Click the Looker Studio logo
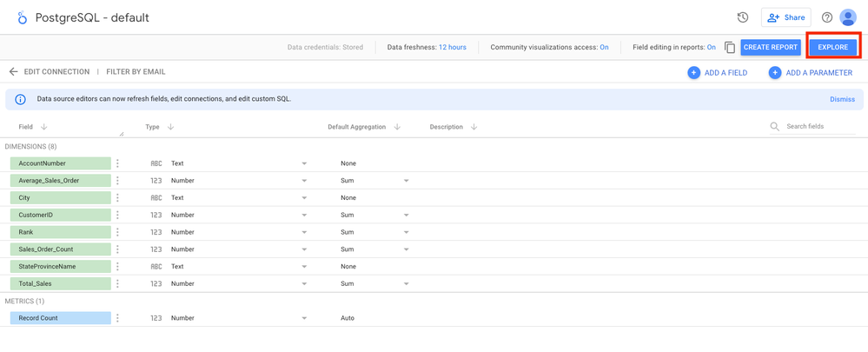The height and width of the screenshot is (352, 868). [x=22, y=17]
